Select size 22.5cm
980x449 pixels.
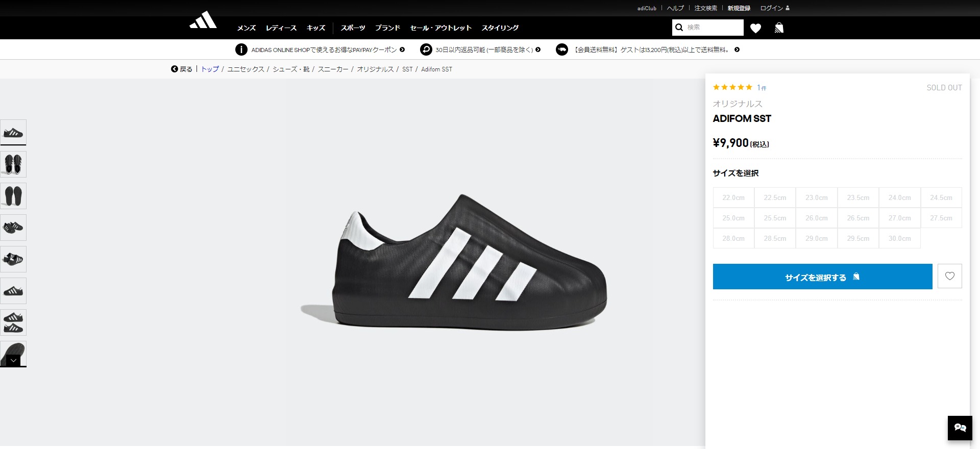(x=775, y=197)
